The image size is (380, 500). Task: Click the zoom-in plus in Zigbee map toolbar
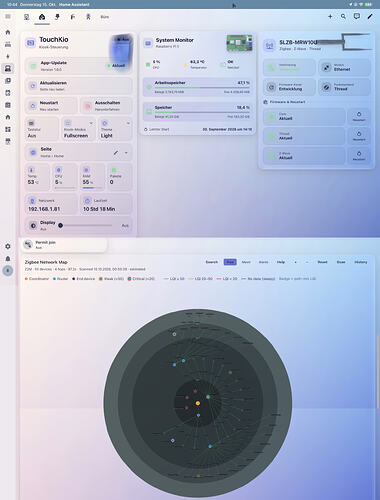point(295,262)
